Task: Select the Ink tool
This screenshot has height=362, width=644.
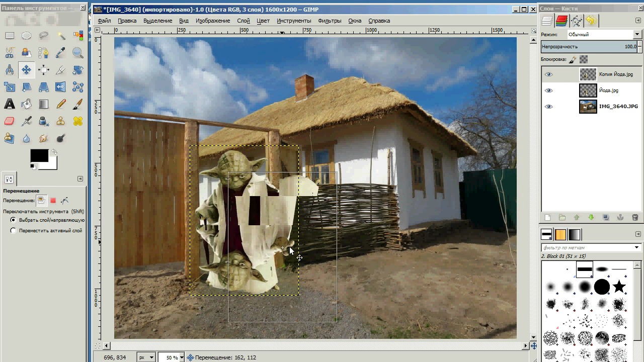Action: point(44,121)
